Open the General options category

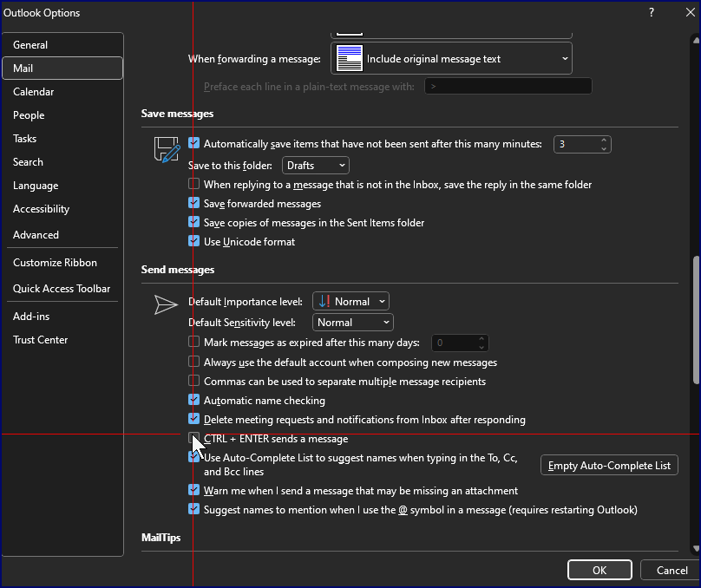coord(62,45)
